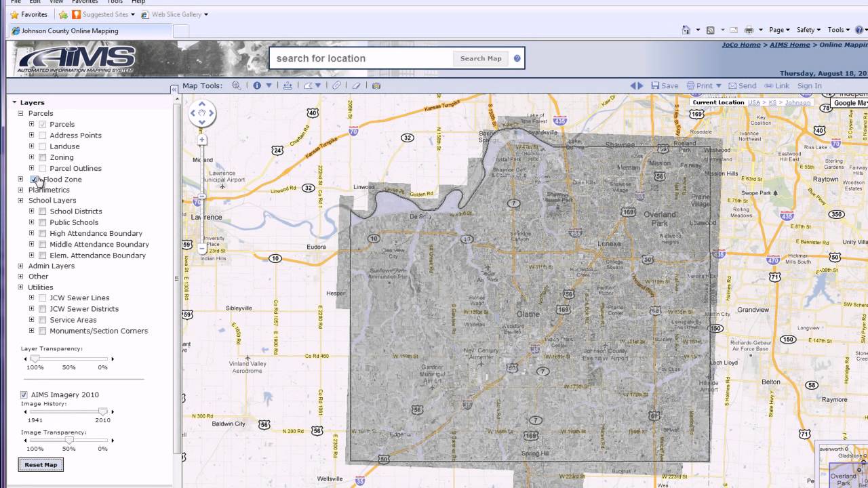Viewport: 868px width, 488px height.
Task: Click the AIMS logo banner
Action: (76, 60)
